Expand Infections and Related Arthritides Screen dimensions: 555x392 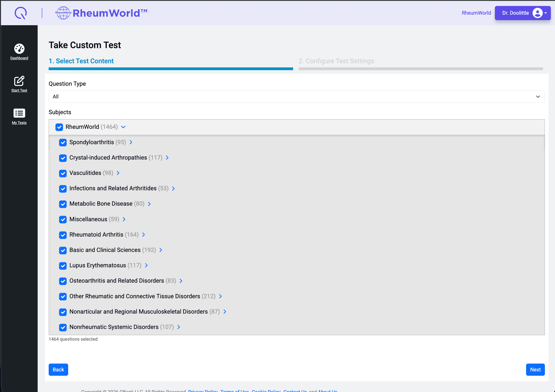pyautogui.click(x=173, y=188)
